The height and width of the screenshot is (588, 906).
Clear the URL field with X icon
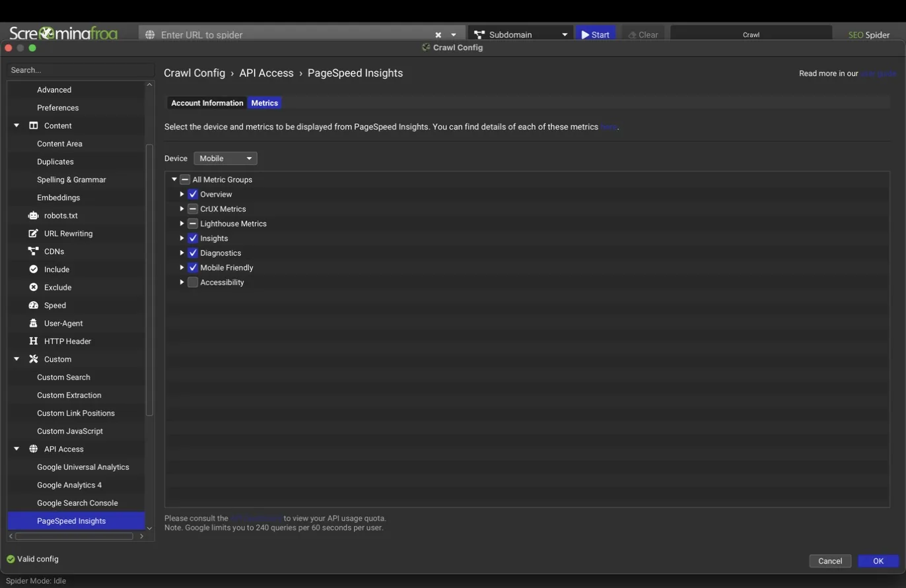pyautogui.click(x=438, y=34)
